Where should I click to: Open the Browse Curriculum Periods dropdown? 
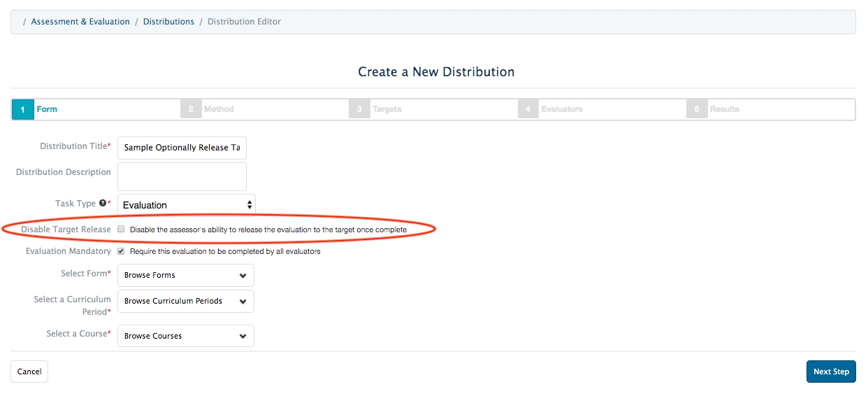[x=185, y=302]
